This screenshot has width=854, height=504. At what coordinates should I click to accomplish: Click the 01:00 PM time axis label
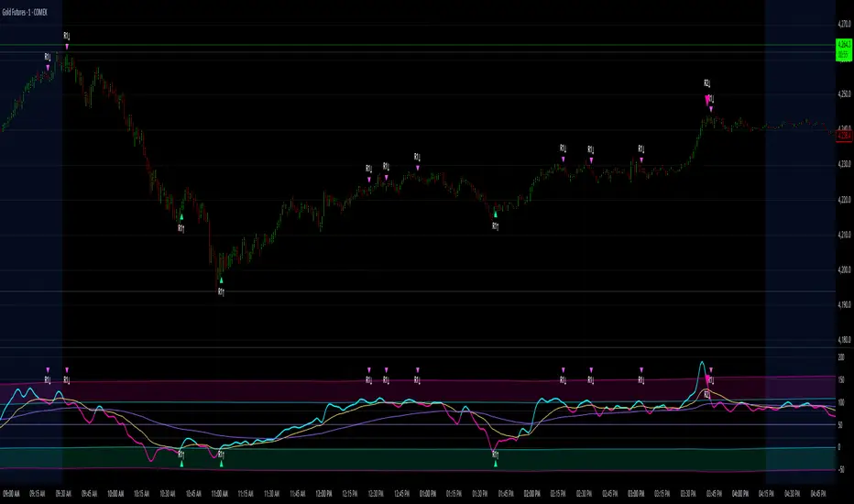pos(428,494)
